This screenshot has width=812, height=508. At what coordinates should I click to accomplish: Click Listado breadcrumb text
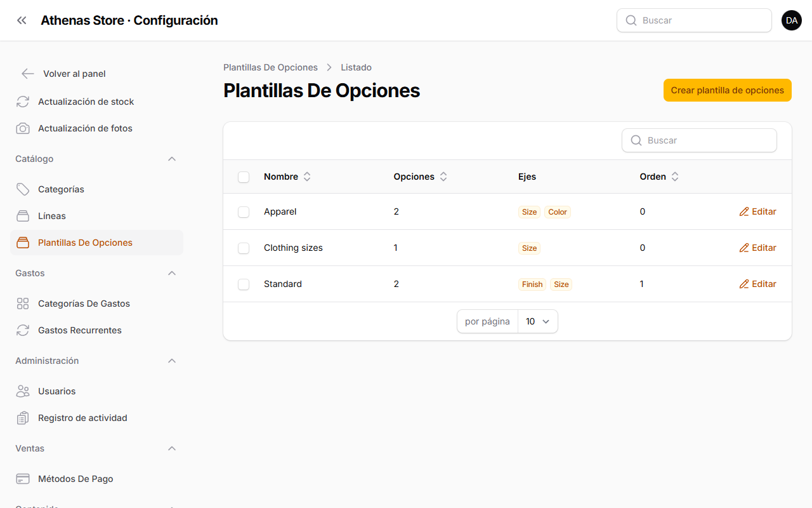356,67
